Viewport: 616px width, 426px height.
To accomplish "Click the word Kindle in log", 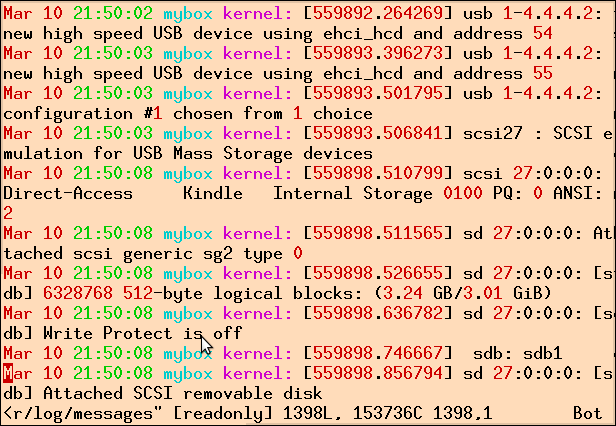I will (x=213, y=193).
